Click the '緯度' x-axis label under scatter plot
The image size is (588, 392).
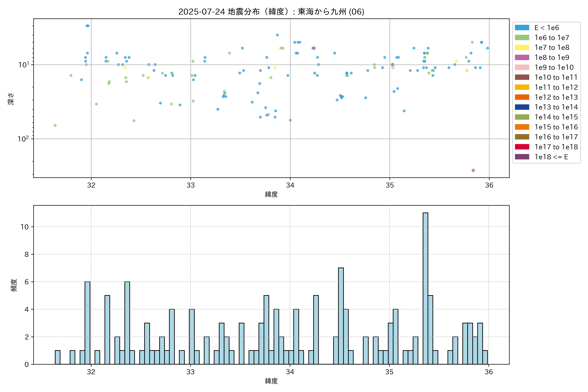271,194
